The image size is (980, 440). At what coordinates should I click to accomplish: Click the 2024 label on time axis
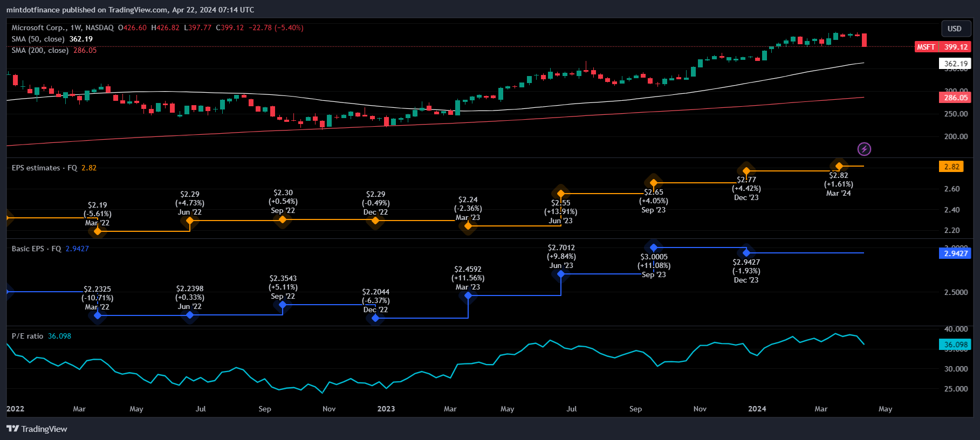tap(757, 409)
